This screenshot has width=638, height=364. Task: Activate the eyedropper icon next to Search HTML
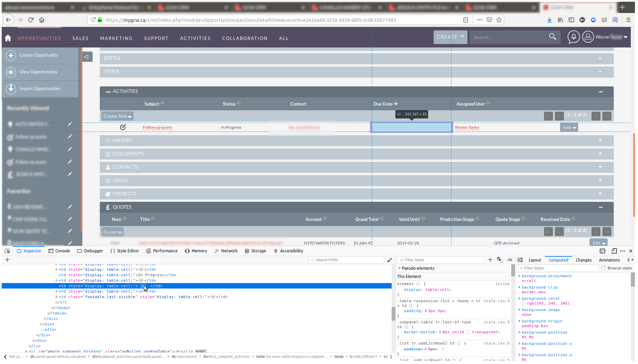[390, 260]
